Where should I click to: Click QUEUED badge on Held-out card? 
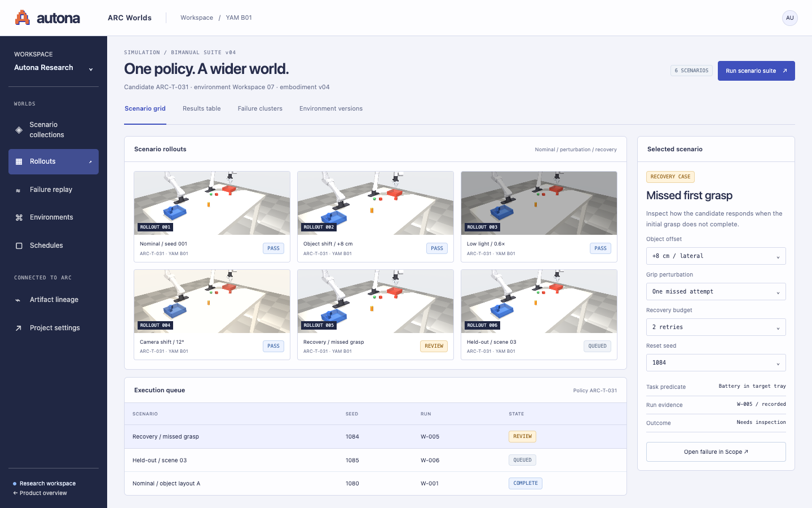[x=597, y=346]
